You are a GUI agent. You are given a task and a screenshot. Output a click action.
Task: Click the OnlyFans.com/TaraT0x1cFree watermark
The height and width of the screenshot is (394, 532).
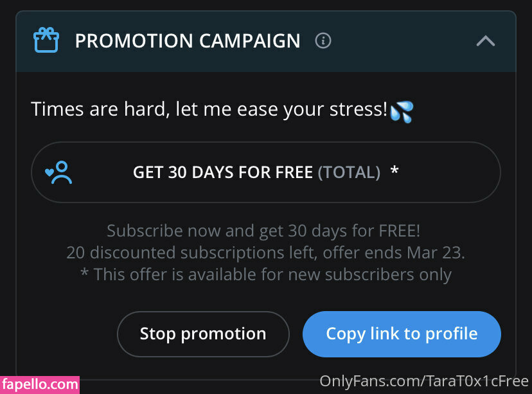pyautogui.click(x=424, y=381)
